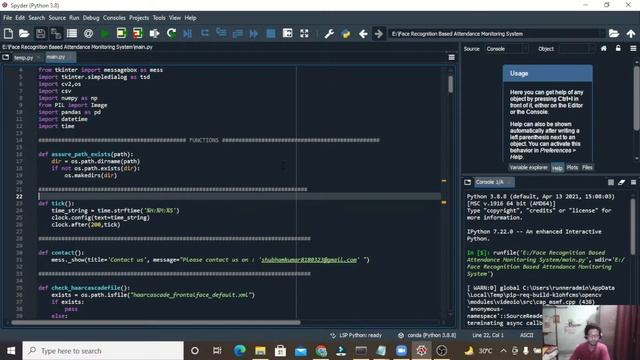Click the editor horizontal scrollbar

156,322
